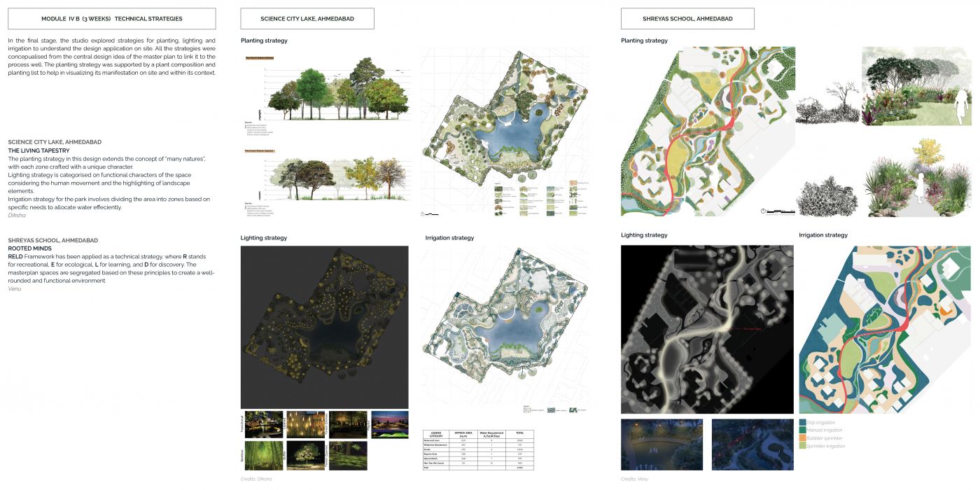Select the 'Bubbler sprinkler' legend label
Image resolution: width=980 pixels, height=490 pixels.
825,437
